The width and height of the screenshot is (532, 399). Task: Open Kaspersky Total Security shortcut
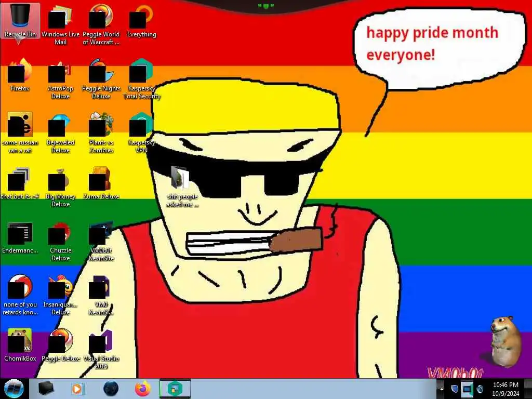[x=142, y=79]
